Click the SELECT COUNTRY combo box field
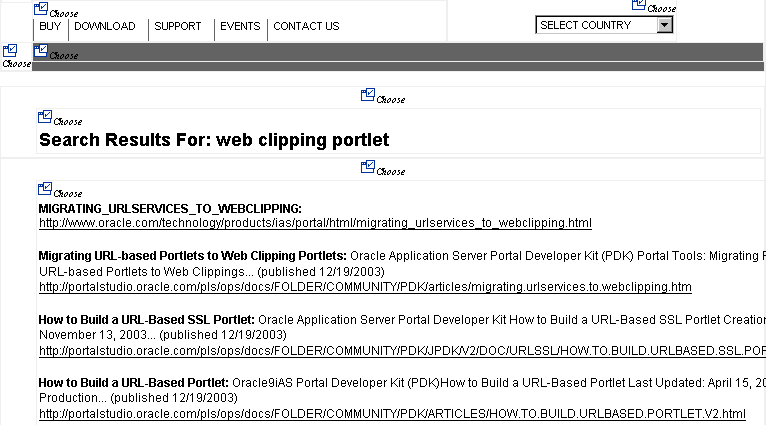 click(x=604, y=25)
